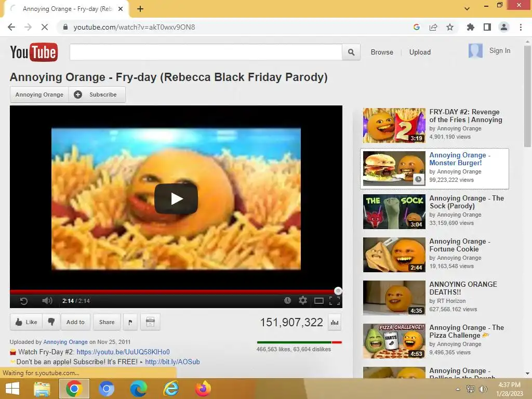
Task: Open The Pizza Challenge video title
Action: 467,331
